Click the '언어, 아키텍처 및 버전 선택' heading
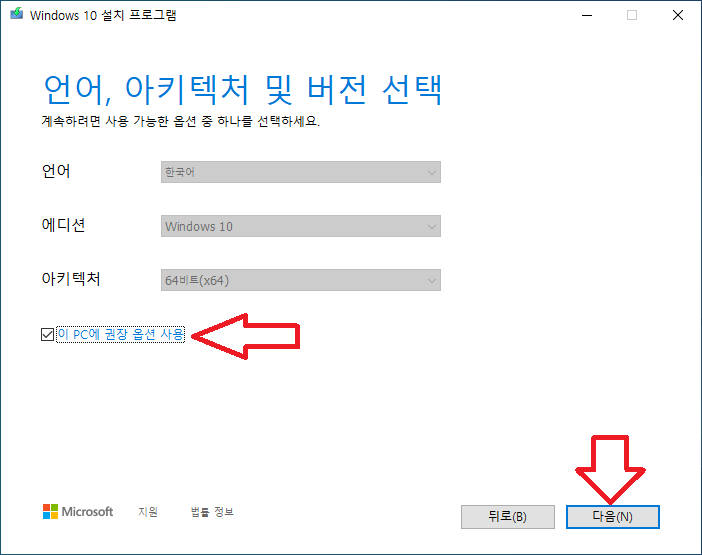 (x=242, y=90)
